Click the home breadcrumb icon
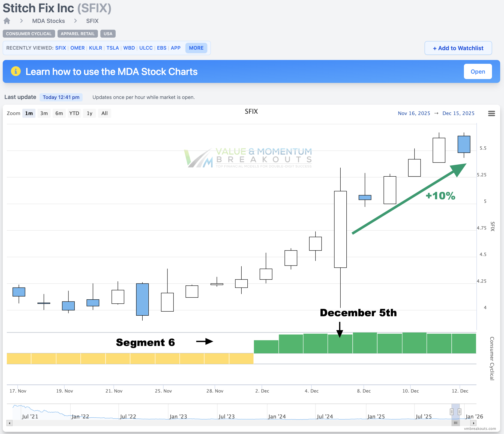504x434 pixels. (x=7, y=21)
